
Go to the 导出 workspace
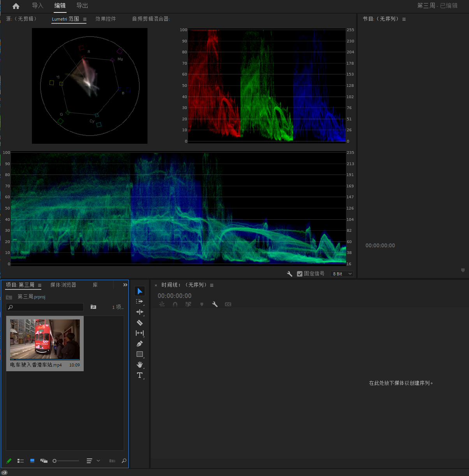(x=82, y=6)
